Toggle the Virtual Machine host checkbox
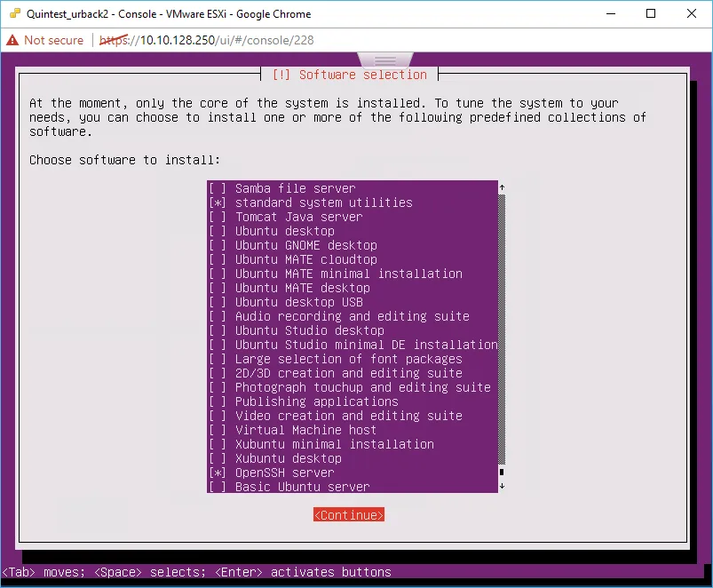 pos(218,430)
